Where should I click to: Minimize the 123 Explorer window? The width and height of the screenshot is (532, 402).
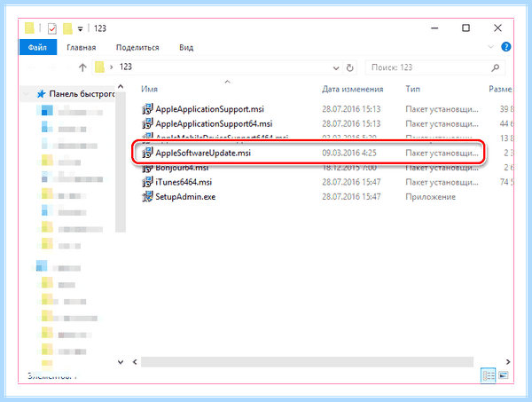(434, 28)
